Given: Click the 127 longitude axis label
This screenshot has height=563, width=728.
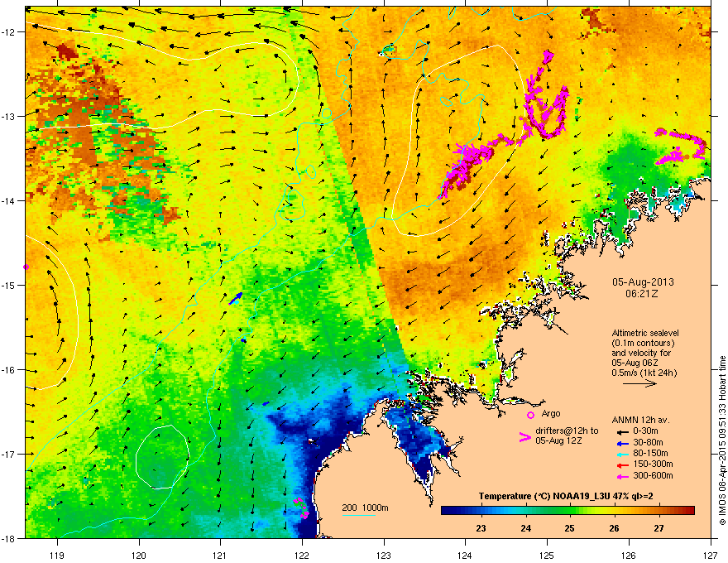Looking at the screenshot, I should (711, 555).
